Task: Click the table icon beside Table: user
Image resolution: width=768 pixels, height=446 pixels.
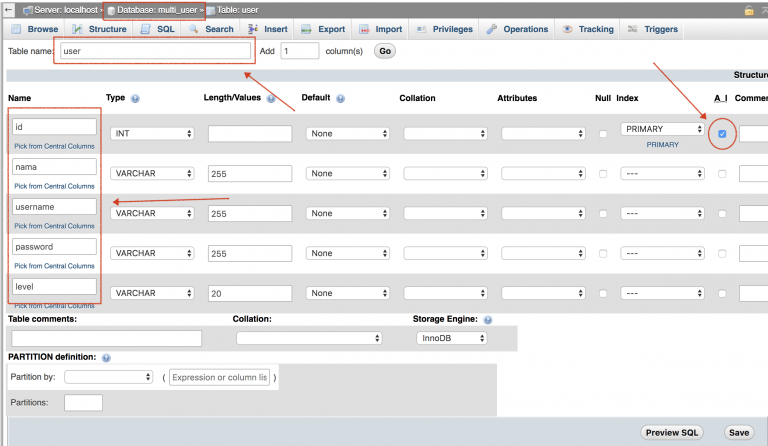Action: tap(211, 10)
